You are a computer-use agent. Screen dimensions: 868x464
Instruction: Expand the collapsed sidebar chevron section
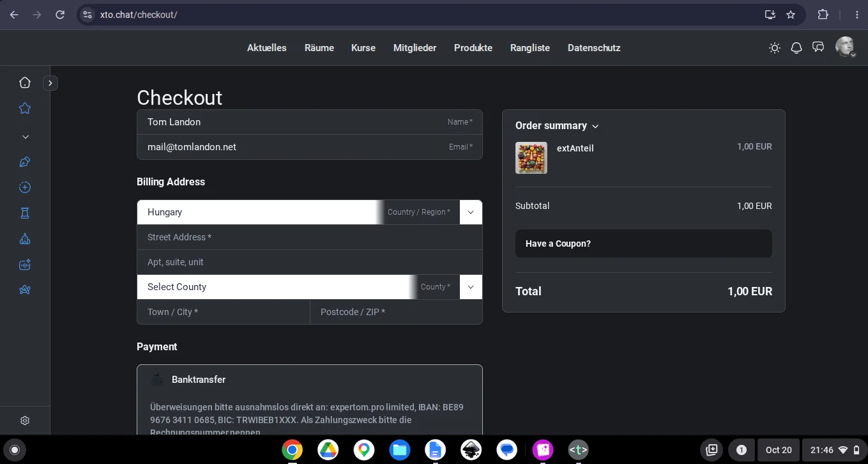[x=25, y=136]
